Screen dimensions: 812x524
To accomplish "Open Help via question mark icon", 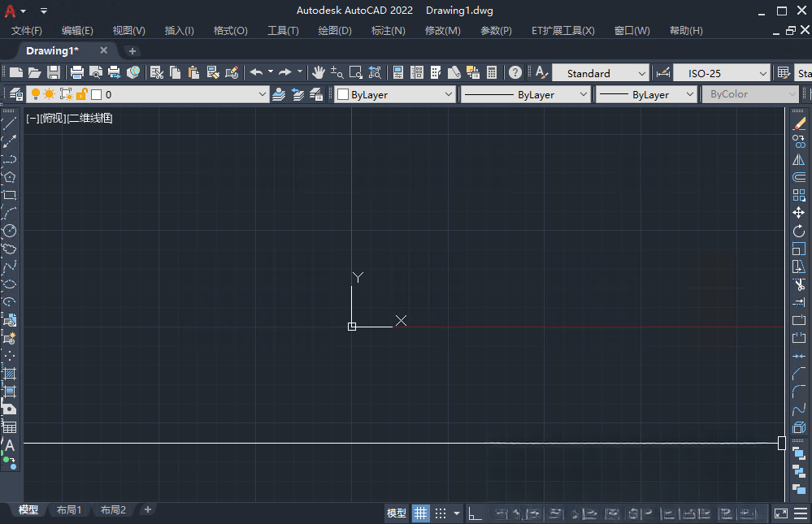I will tap(515, 72).
